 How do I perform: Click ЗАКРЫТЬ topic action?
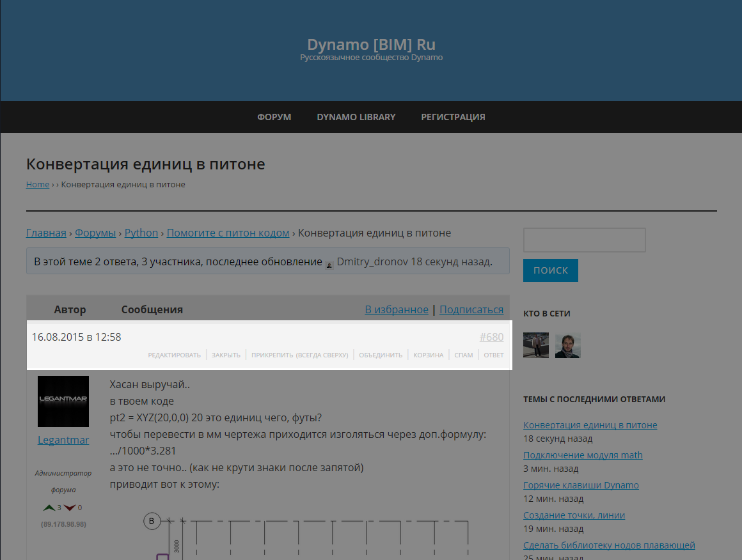tap(226, 355)
